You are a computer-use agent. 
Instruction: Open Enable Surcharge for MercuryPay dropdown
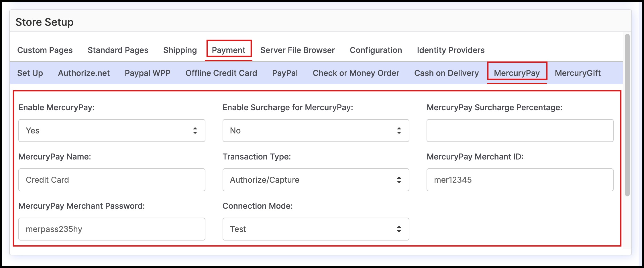pos(316,131)
